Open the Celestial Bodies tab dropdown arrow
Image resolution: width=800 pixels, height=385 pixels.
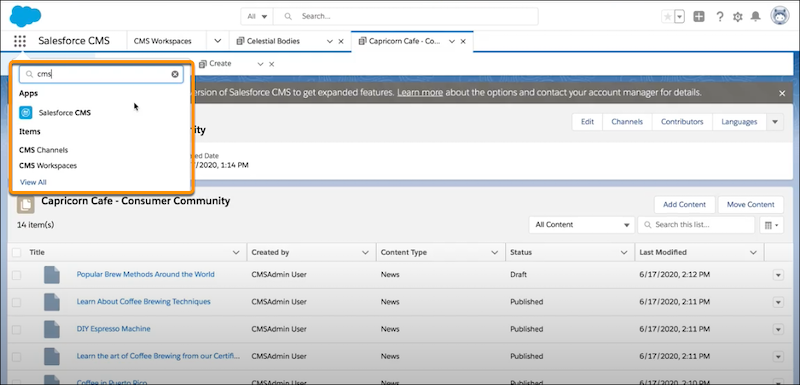(330, 42)
